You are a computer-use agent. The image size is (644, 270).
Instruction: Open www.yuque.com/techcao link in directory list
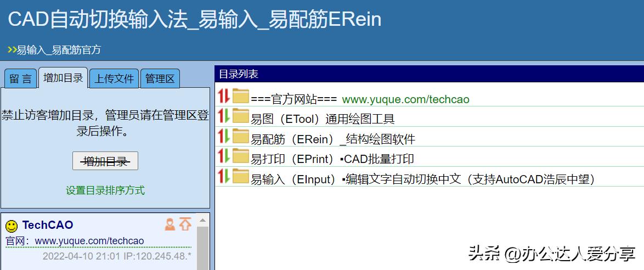pyautogui.click(x=406, y=99)
